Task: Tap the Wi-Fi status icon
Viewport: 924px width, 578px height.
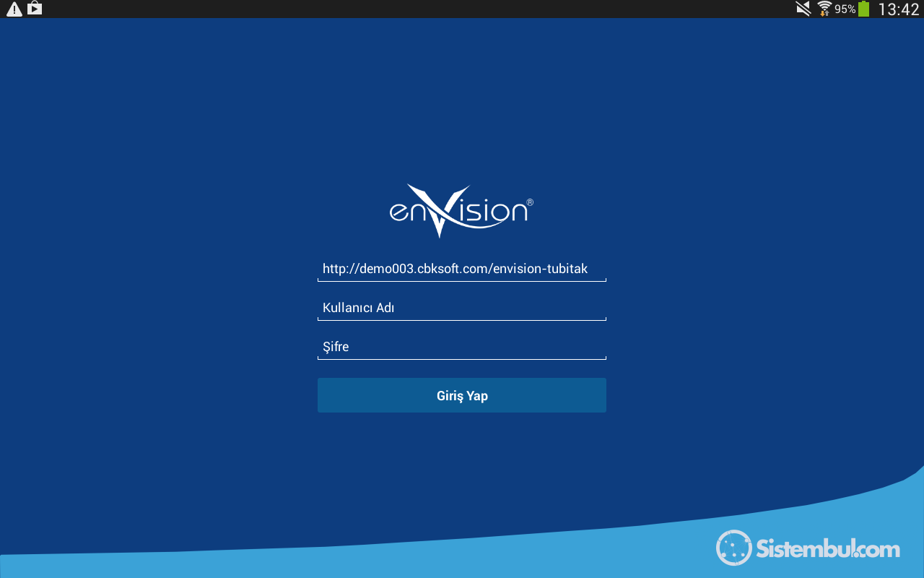Action: 824,9
